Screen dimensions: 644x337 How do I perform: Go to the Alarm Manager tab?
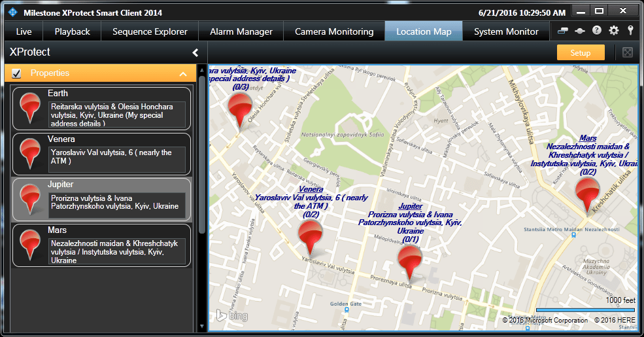(x=241, y=31)
